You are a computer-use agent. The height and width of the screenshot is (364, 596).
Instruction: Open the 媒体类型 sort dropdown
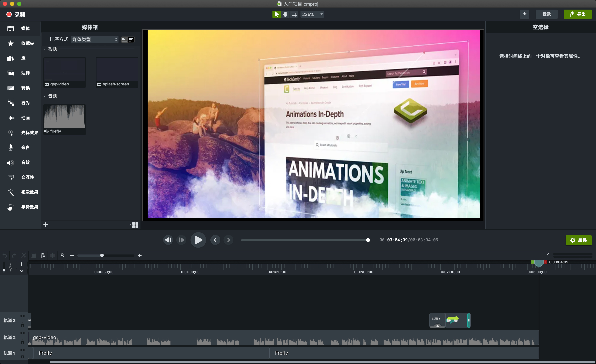(94, 39)
